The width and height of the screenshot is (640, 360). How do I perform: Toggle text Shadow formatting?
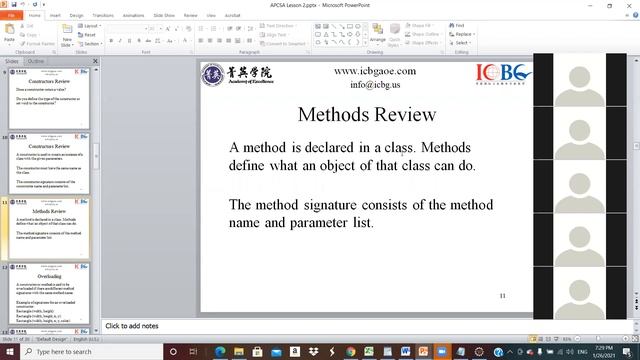(x=139, y=40)
